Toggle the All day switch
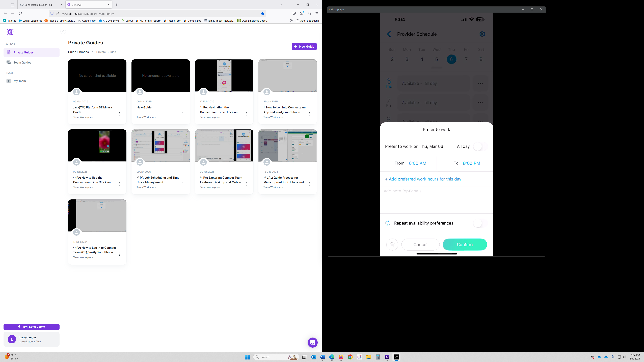Screen dimensions: 644x362 tap(480, 147)
